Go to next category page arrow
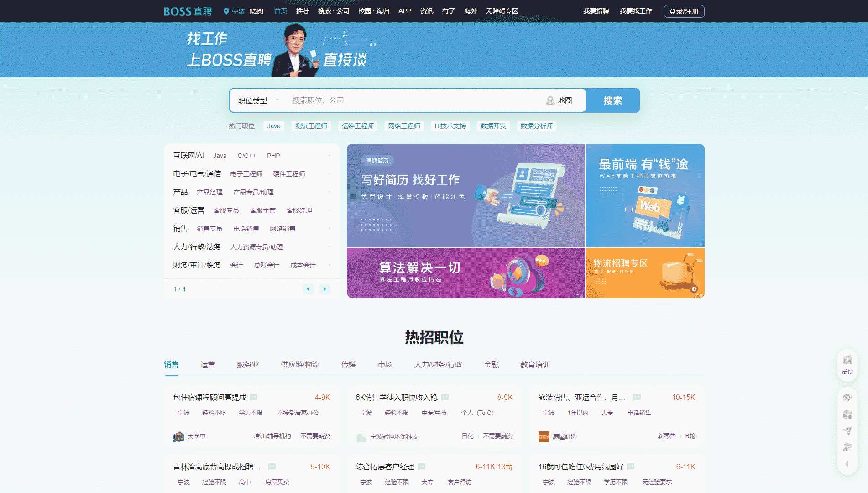The width and height of the screenshot is (868, 493). click(324, 288)
